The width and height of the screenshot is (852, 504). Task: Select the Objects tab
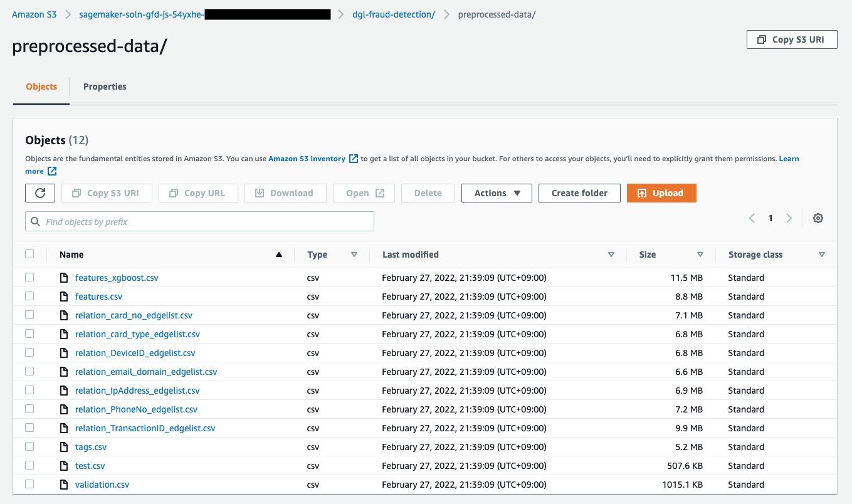coord(41,87)
